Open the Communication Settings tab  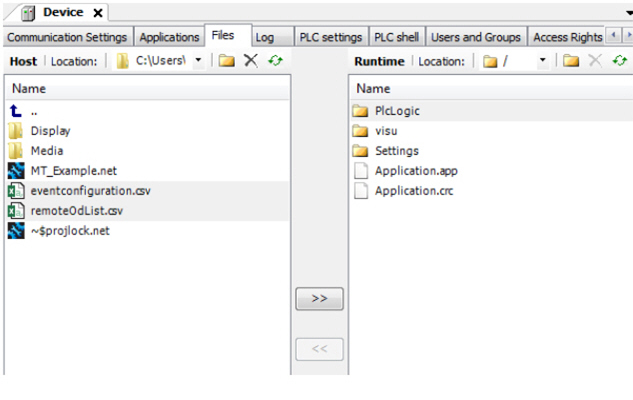[x=67, y=37]
